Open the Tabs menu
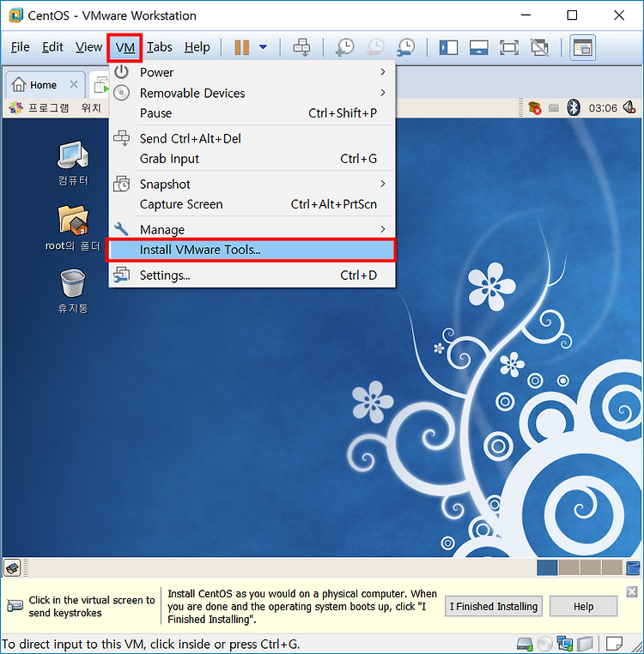Screen dimensions: 644x654 pyautogui.click(x=160, y=47)
